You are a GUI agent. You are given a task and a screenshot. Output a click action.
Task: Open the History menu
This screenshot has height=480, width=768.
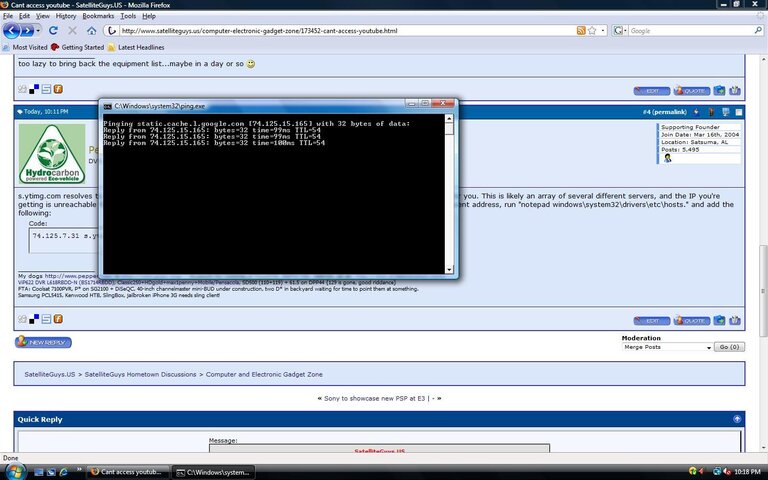(x=66, y=16)
